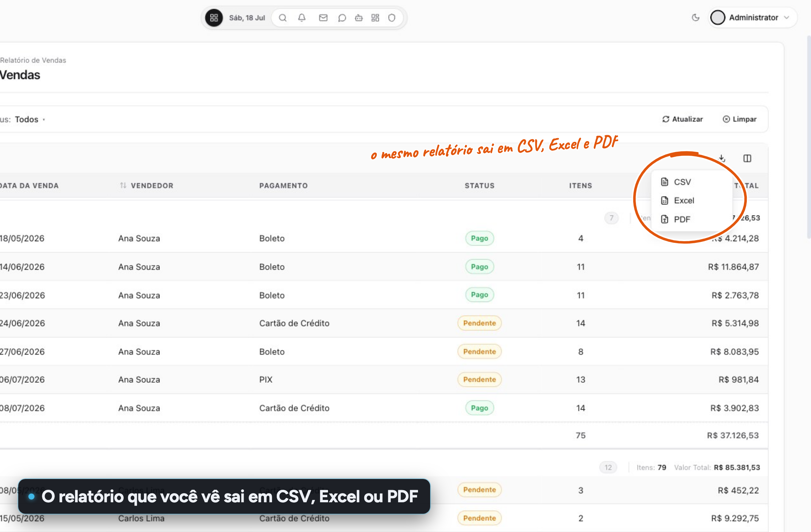The height and width of the screenshot is (532, 811).
Task: Open the apps grid button beside the date
Action: tap(214, 18)
